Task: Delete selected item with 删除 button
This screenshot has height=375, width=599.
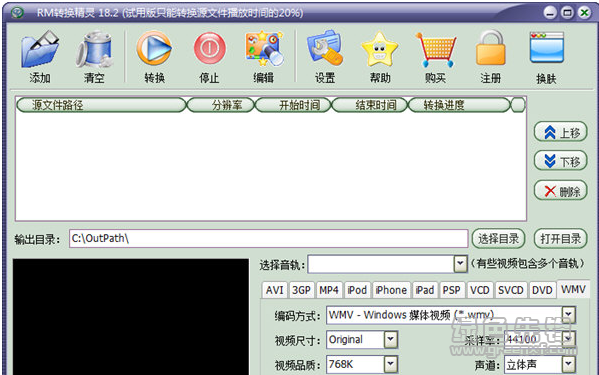Action: pos(560,190)
